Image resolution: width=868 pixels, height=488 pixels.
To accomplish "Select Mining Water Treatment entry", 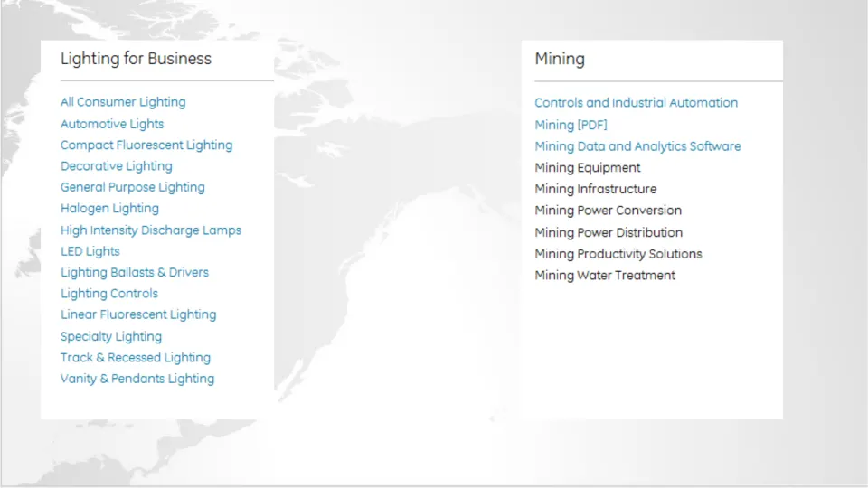I will [605, 276].
